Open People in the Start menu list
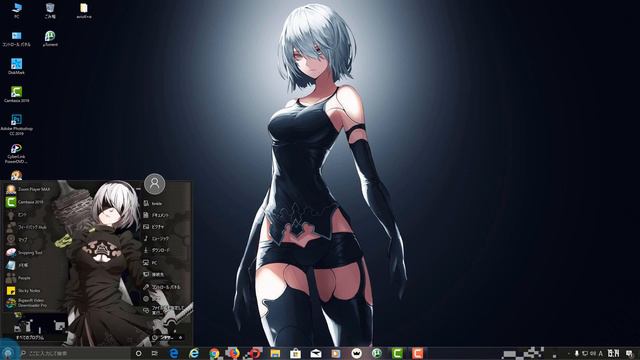Viewport: 640px width, 360px height. (x=18, y=278)
